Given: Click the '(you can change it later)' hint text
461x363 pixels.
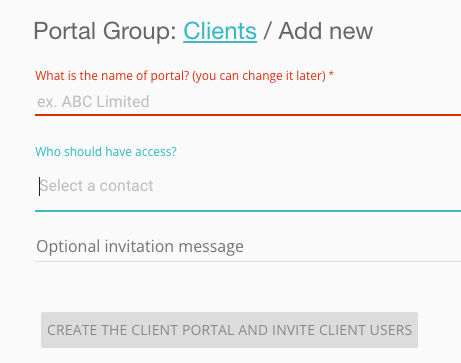Looking at the screenshot, I should tap(259, 76).
